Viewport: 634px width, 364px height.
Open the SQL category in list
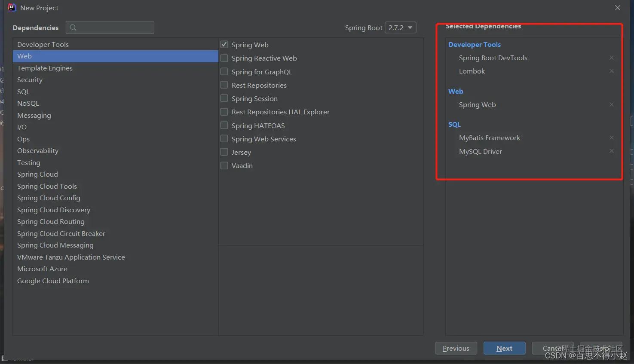(x=116, y=92)
